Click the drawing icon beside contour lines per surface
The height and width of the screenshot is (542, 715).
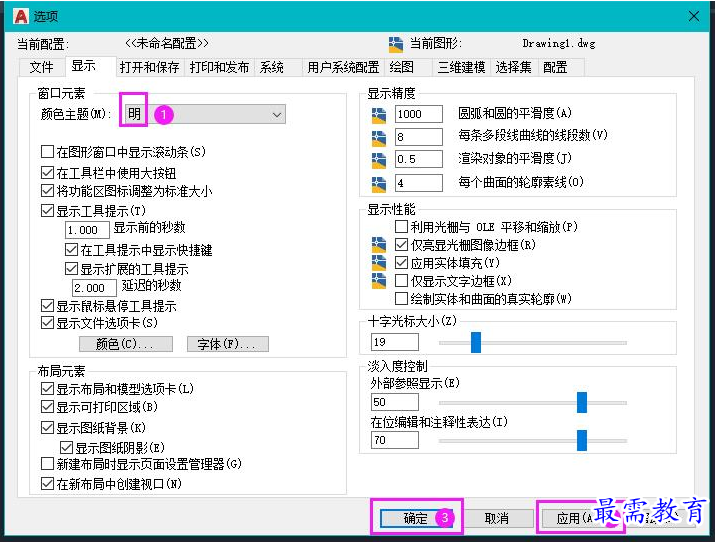point(378,184)
